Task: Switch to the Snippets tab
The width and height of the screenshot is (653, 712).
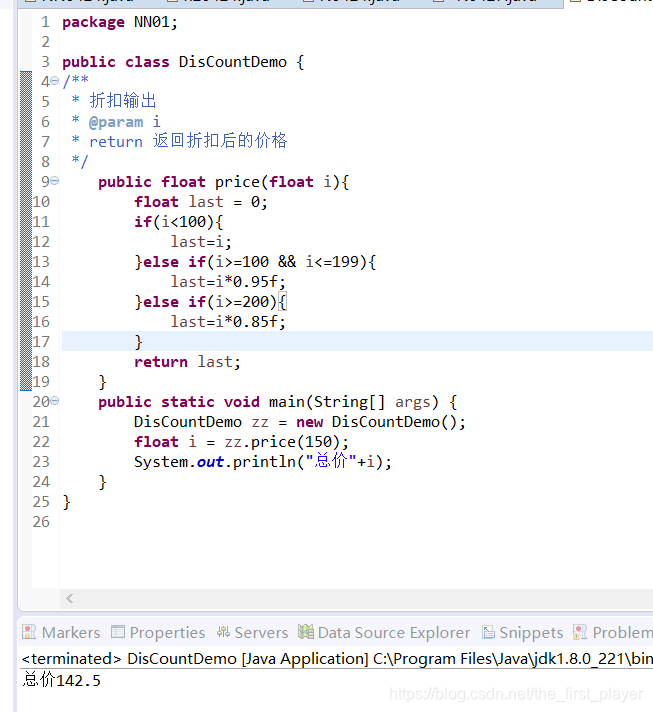Action: tap(522, 632)
